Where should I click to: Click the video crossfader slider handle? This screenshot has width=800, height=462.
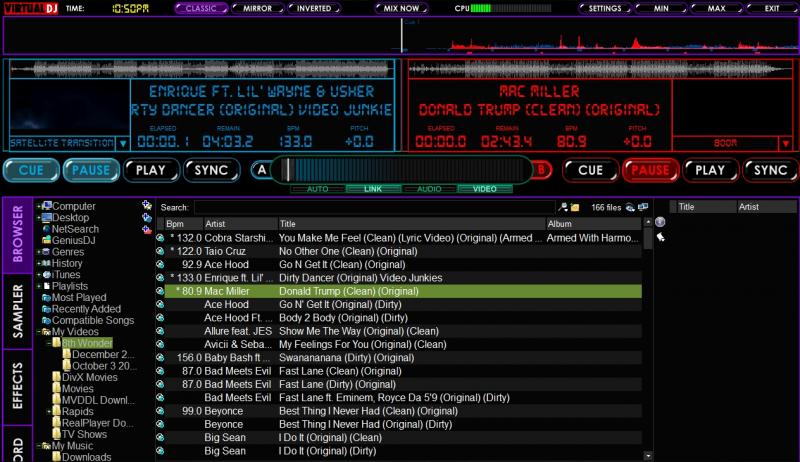coord(288,170)
